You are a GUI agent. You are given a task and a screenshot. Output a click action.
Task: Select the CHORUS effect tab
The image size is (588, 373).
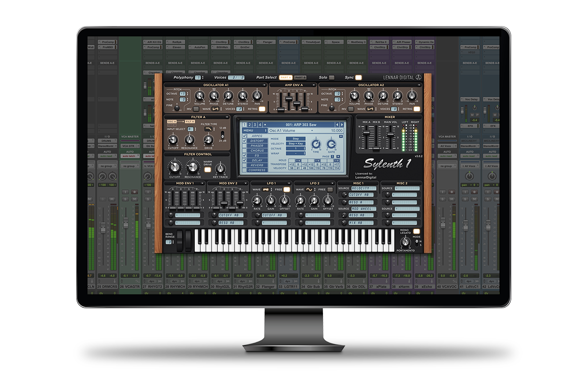click(257, 150)
